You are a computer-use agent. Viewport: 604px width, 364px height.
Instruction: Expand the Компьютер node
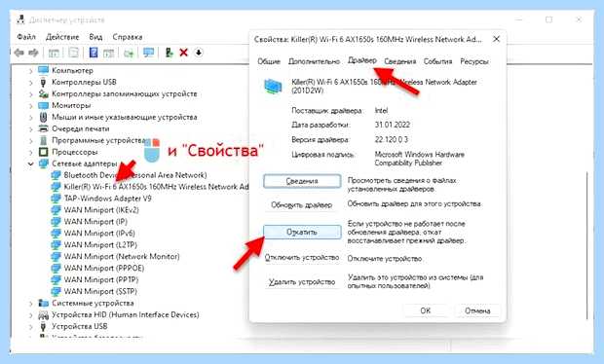pyautogui.click(x=31, y=71)
